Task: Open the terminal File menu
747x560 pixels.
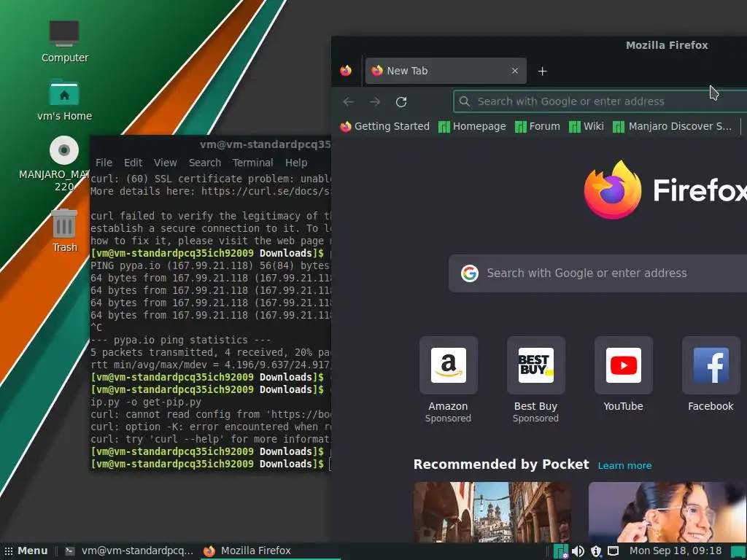Action: pyautogui.click(x=104, y=163)
